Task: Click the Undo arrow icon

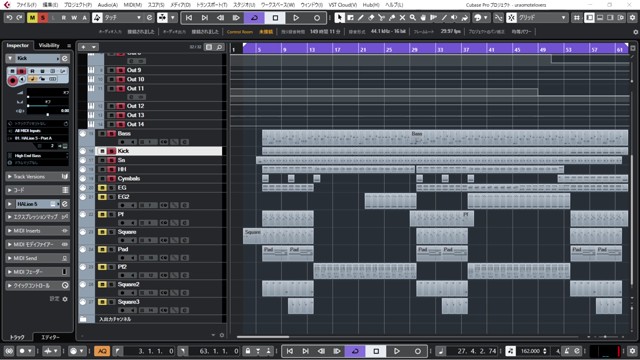Action: 10,18
